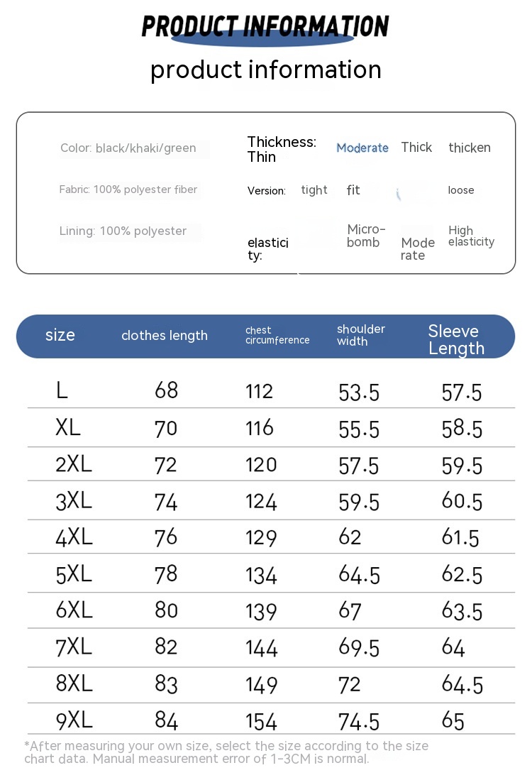Click the shoulder width column header
532x780 pixels.
(361, 335)
